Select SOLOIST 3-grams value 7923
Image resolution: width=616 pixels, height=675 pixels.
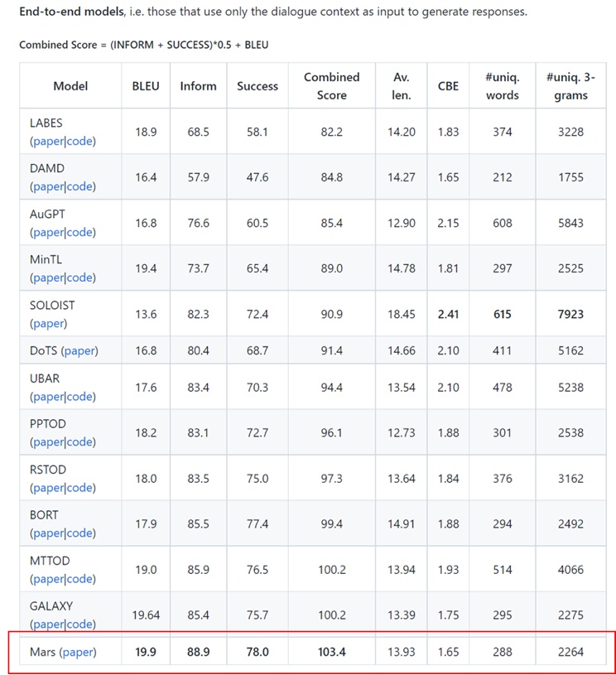(x=570, y=314)
